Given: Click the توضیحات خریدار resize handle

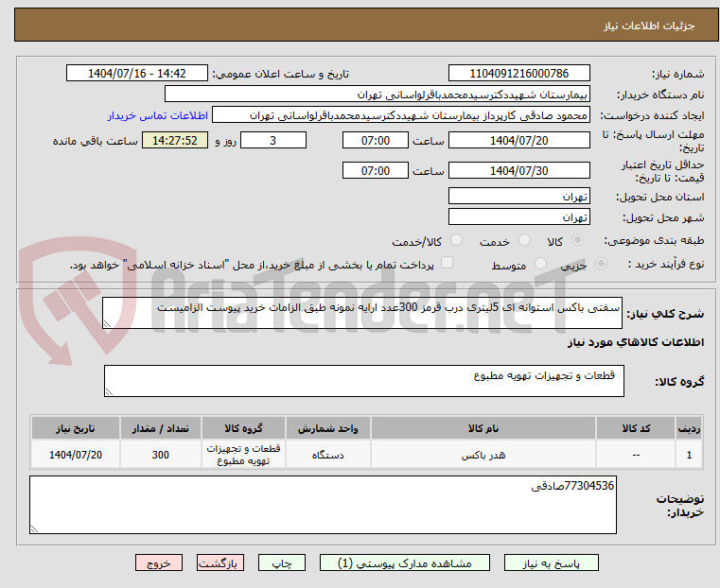Looking at the screenshot, I should click(34, 528).
